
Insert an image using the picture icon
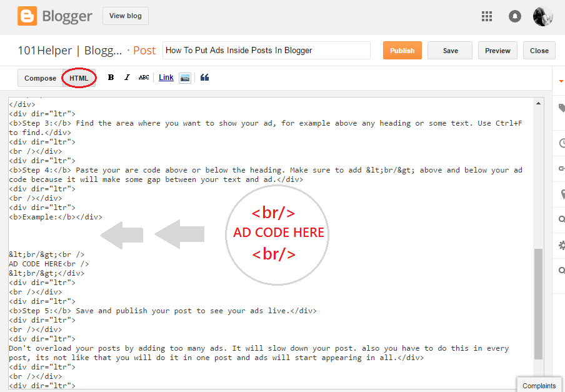point(185,78)
